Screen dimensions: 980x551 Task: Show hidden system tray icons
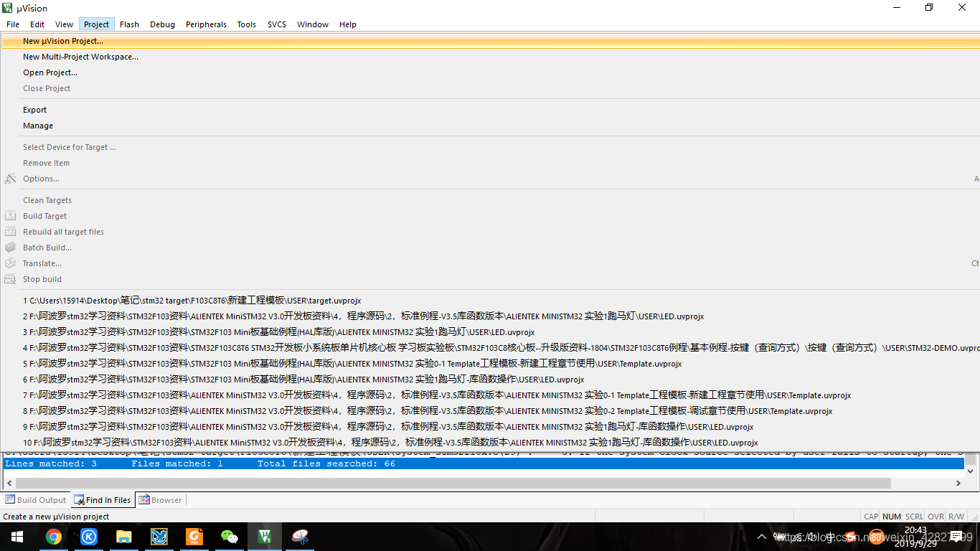coord(762,537)
